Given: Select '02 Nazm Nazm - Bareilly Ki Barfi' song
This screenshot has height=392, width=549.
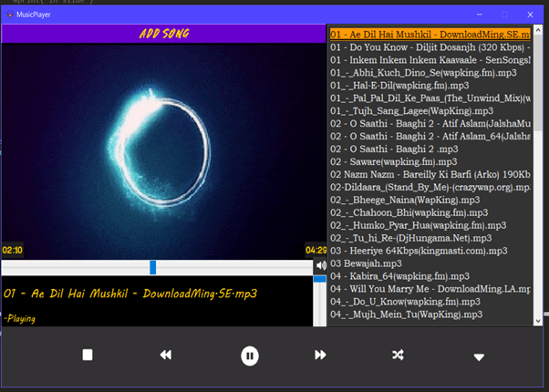Looking at the screenshot, I should click(x=430, y=174).
